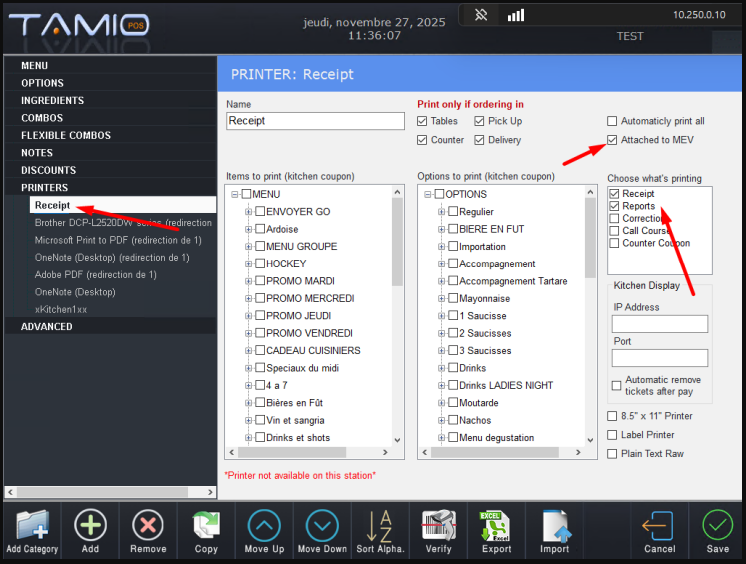The width and height of the screenshot is (746, 564).
Task: Check the Vin et sangria item box
Action: [x=260, y=420]
